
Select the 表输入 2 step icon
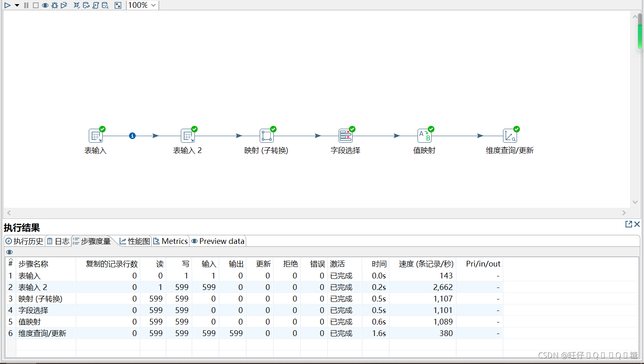(188, 136)
